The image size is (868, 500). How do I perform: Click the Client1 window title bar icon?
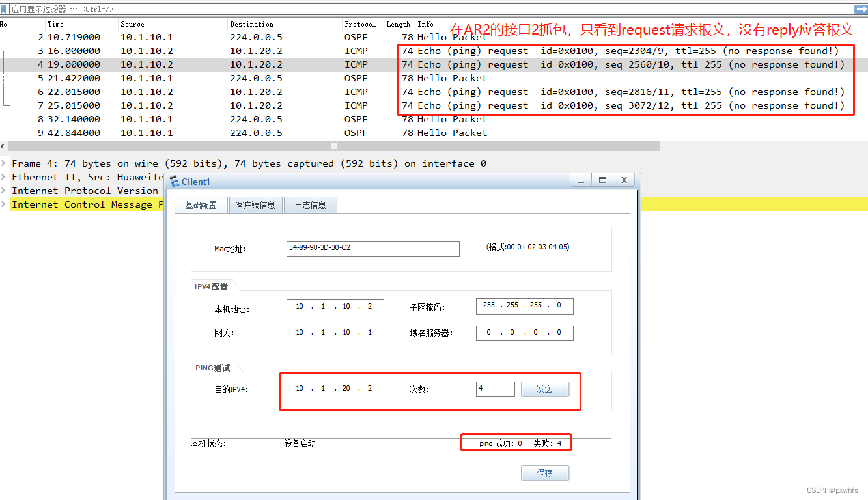pyautogui.click(x=173, y=181)
